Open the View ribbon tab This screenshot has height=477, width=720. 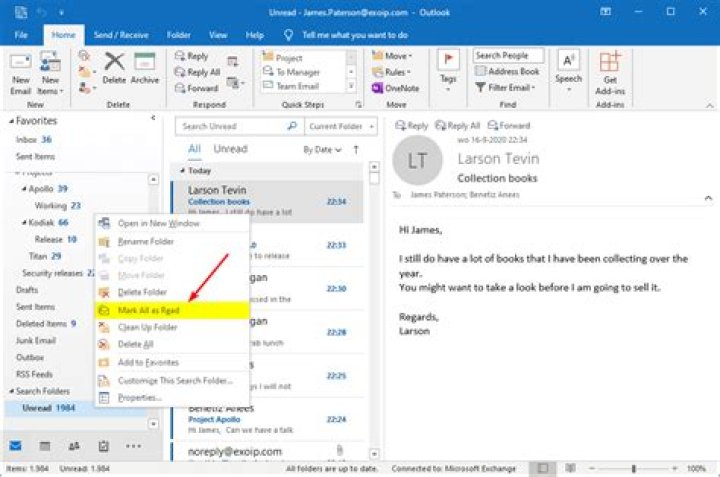pyautogui.click(x=218, y=35)
